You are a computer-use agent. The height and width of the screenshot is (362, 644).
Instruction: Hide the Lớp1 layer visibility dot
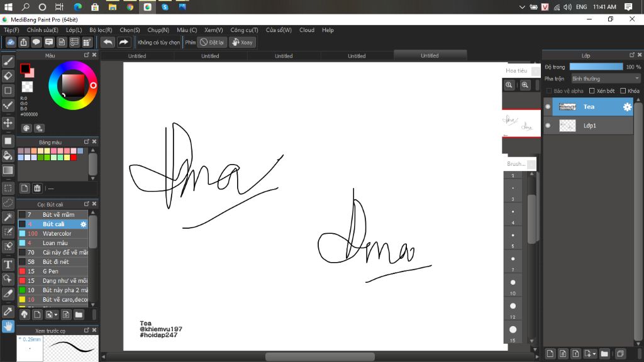pyautogui.click(x=548, y=126)
